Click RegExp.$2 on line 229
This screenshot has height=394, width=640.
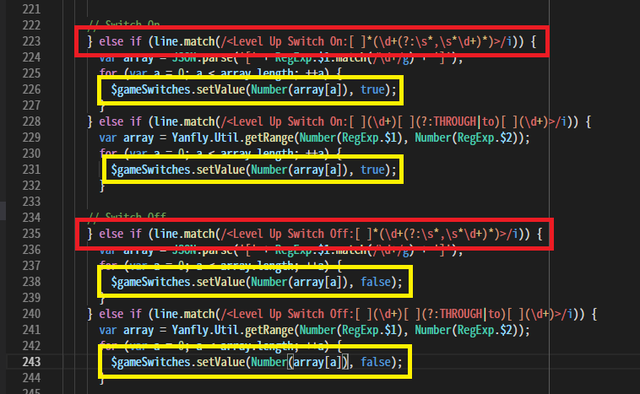[484, 138]
